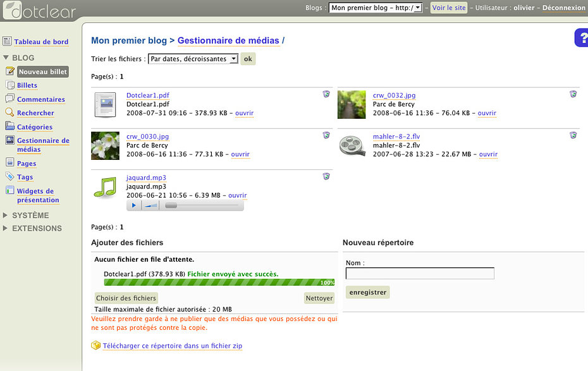Click the green music note icon
The width and height of the screenshot is (588, 371).
pos(105,186)
